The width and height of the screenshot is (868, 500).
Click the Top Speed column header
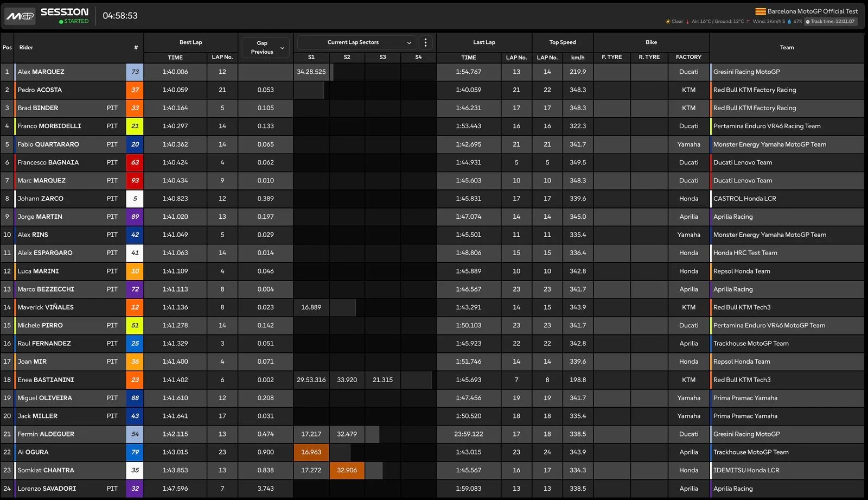(x=563, y=42)
